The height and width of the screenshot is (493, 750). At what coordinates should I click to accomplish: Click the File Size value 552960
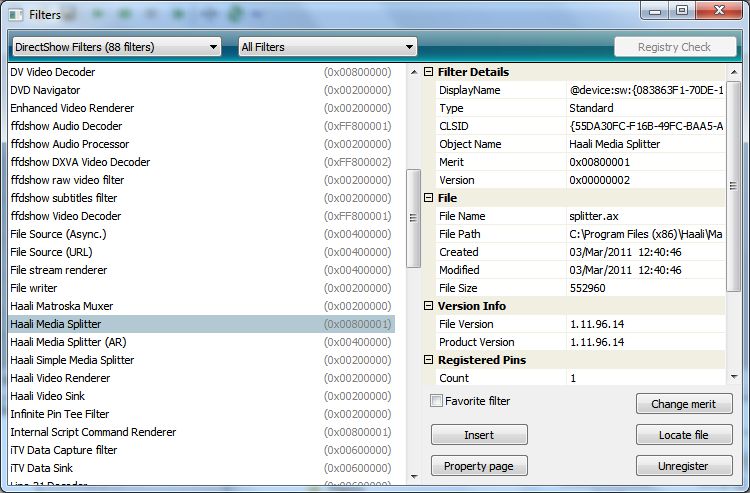tap(646, 288)
